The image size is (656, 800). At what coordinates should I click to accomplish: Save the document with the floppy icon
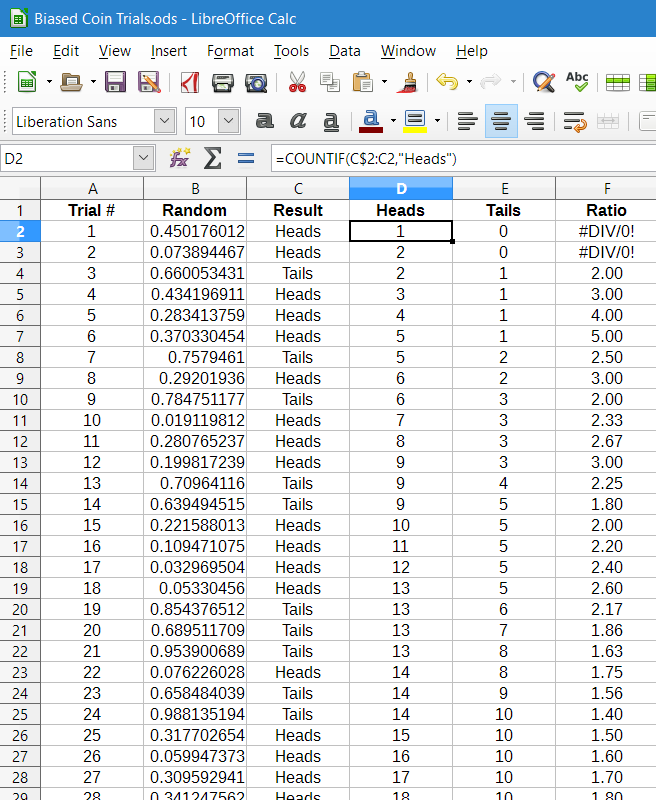click(x=115, y=82)
